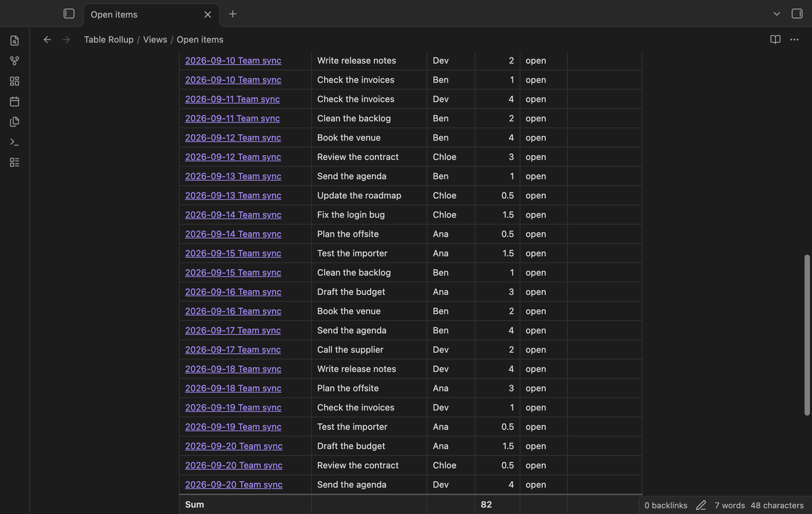Click the Fix the login bug cell
Viewport: 812px width, 514px height.
point(369,214)
